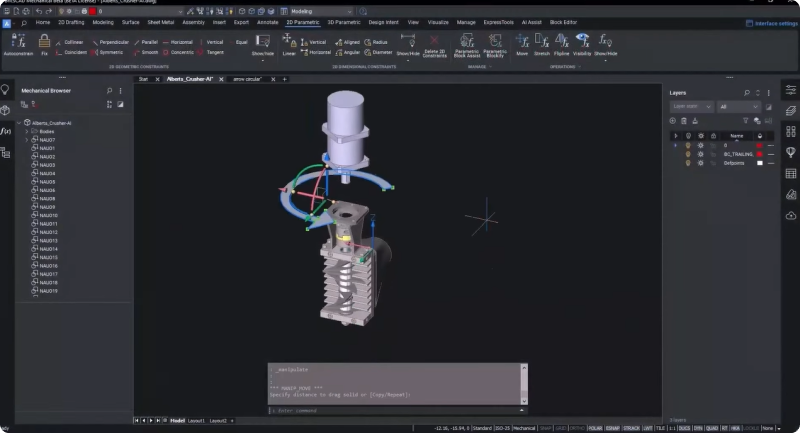Switch to Layout1 tab
Image resolution: width=800 pixels, height=434 pixels.
click(x=196, y=421)
